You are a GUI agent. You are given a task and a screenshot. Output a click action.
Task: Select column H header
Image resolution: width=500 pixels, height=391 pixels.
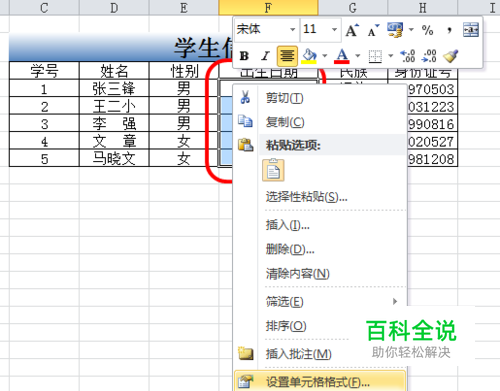coord(422,7)
